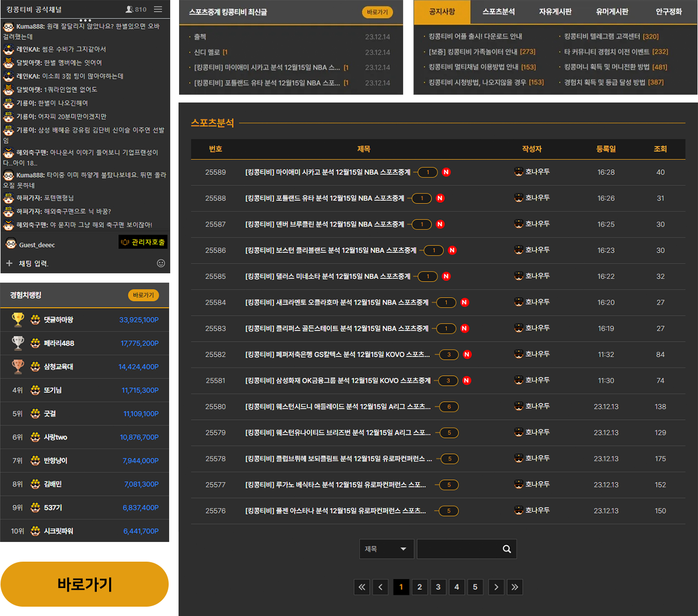Open notice 경험치 획득 및 등급 달성 방법

[614, 82]
